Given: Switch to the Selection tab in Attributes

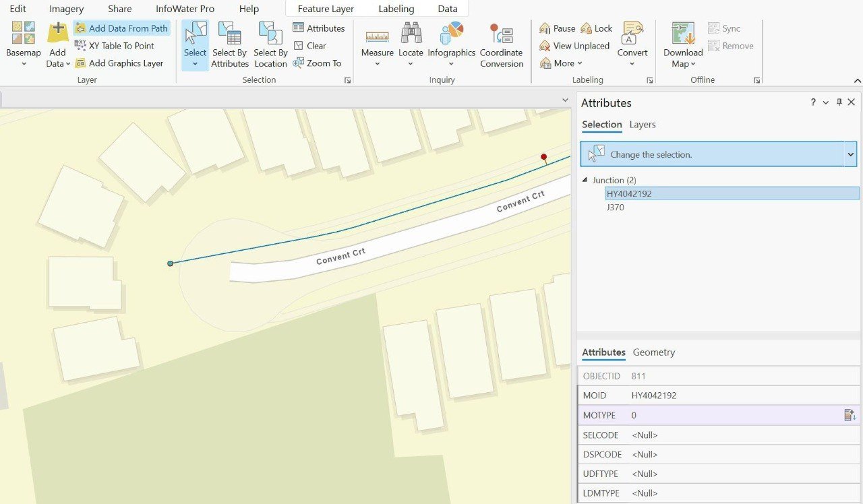Looking at the screenshot, I should point(602,125).
